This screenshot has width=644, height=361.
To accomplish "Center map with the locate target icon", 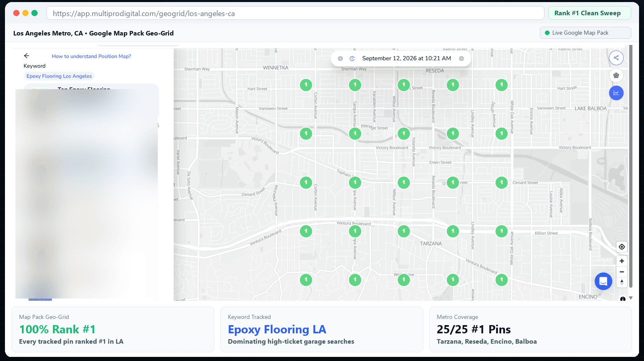I will (622, 247).
